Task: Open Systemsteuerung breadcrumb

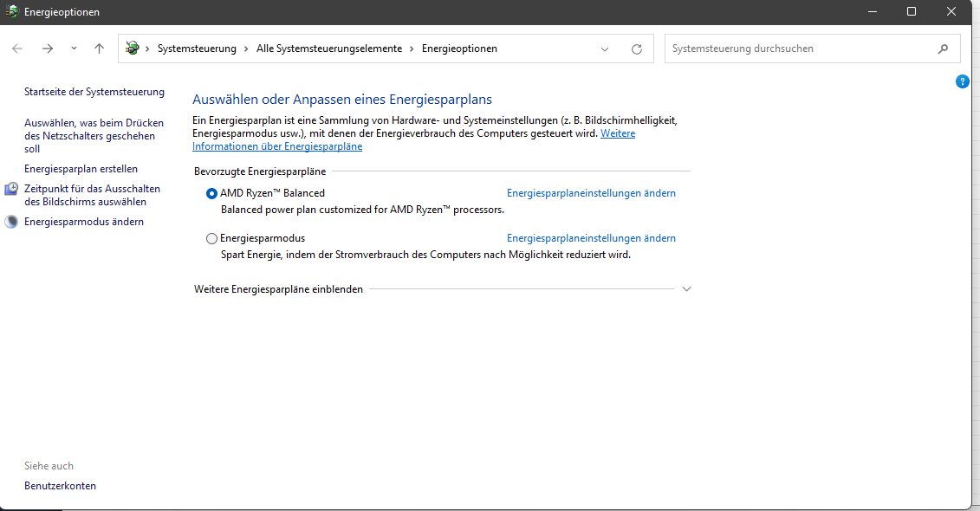Action: [197, 49]
